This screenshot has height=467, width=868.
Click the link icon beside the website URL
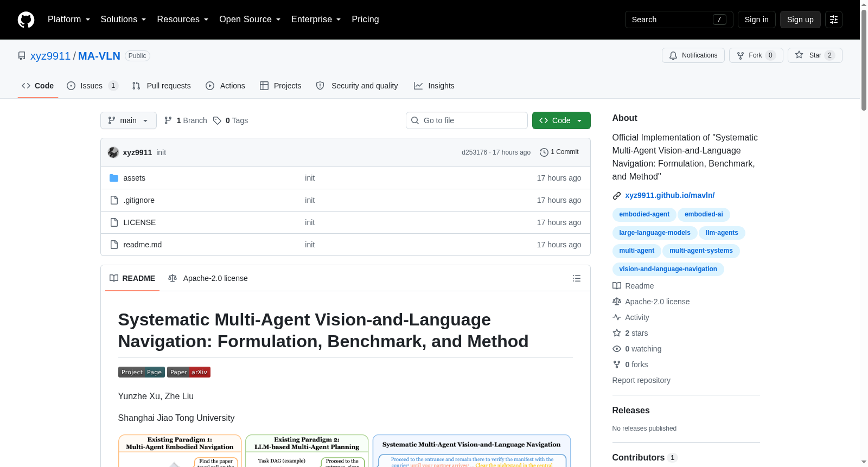617,196
